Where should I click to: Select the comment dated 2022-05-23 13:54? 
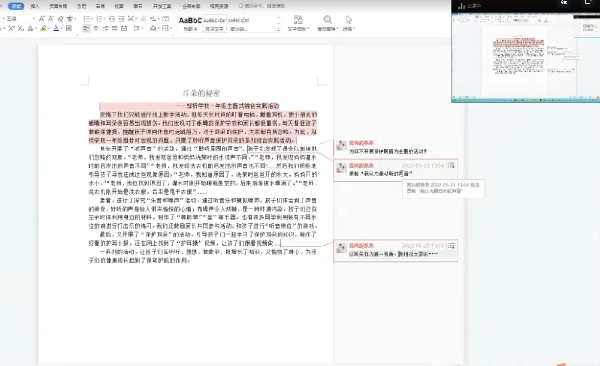[x=396, y=169]
